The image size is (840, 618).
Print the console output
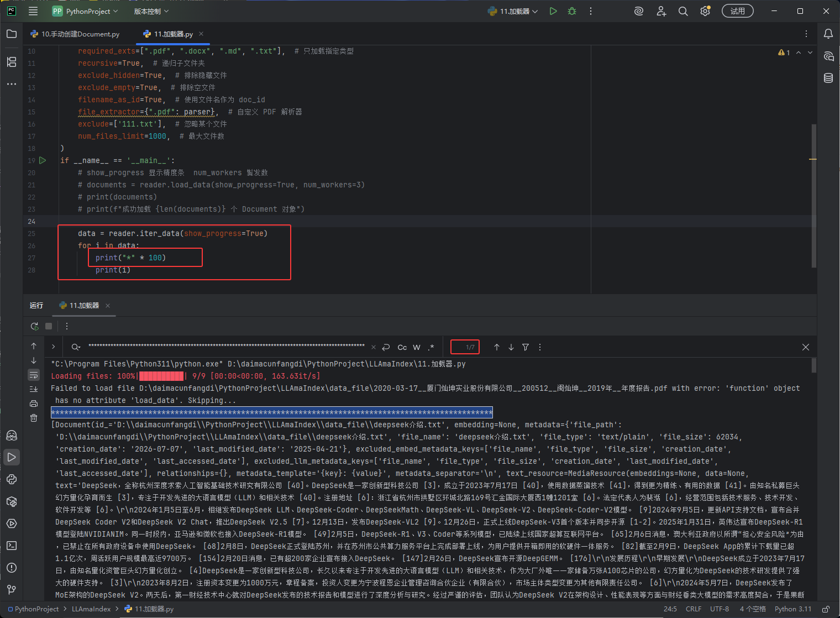coord(34,404)
